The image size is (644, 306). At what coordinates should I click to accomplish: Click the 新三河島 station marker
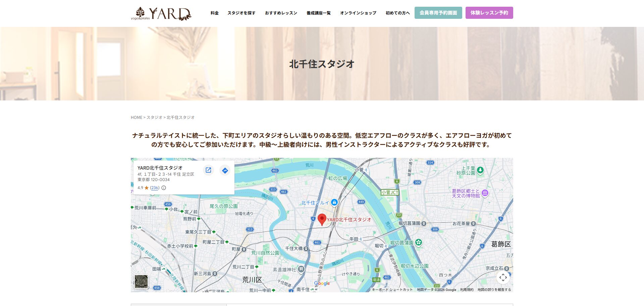(215, 273)
